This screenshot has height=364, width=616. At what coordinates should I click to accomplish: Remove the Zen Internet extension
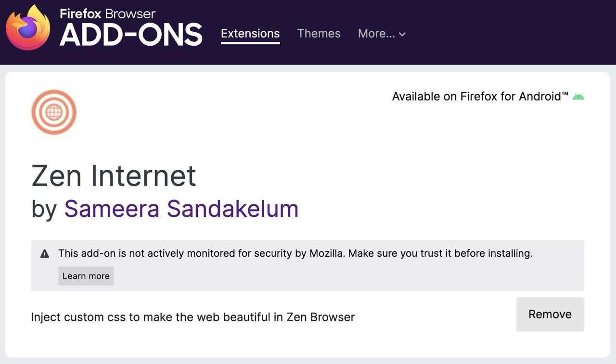[x=550, y=314]
